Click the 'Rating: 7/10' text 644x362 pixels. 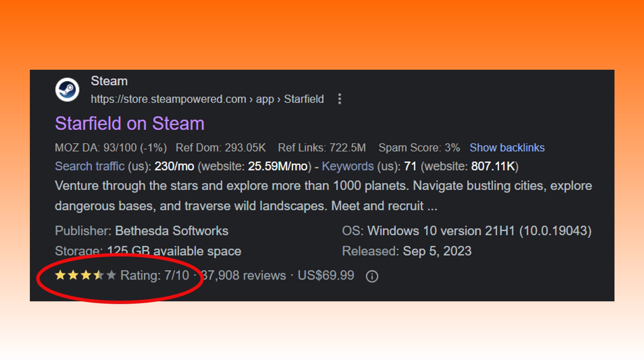155,276
